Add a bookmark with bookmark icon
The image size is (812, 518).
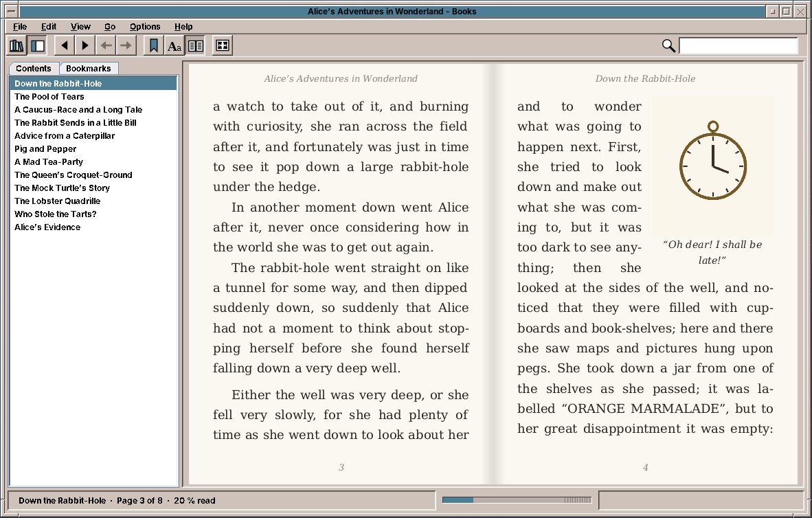[x=153, y=45]
